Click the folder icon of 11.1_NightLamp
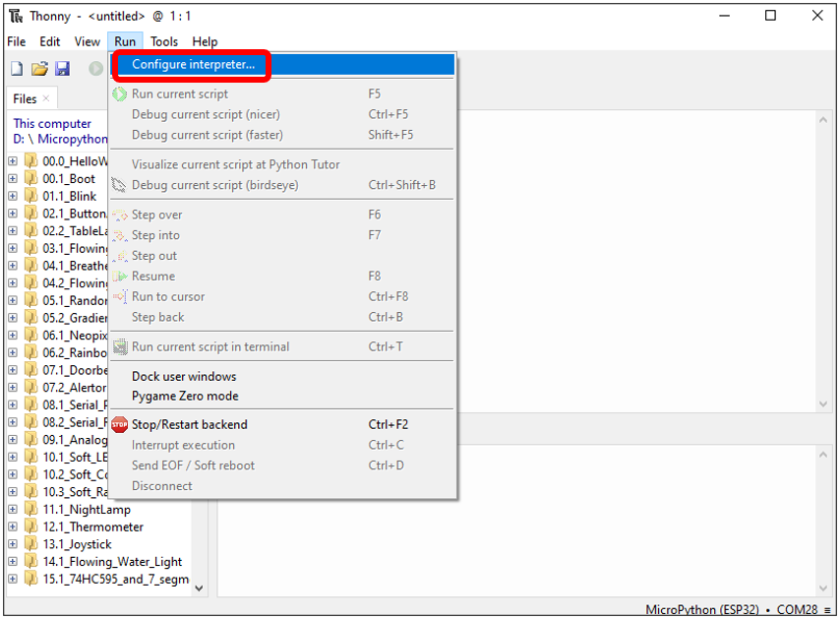 [31, 509]
